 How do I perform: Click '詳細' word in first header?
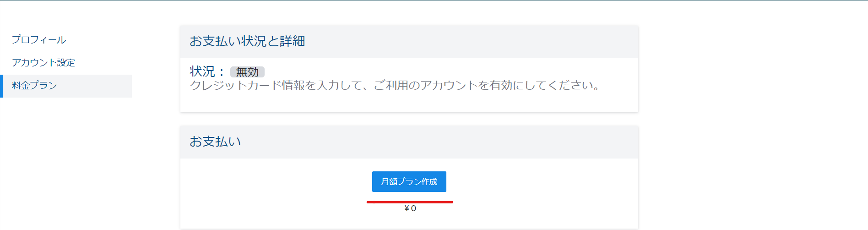point(293,41)
